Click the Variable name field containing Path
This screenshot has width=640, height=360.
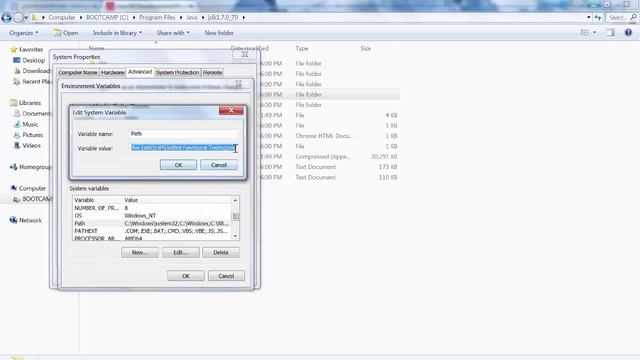183,134
